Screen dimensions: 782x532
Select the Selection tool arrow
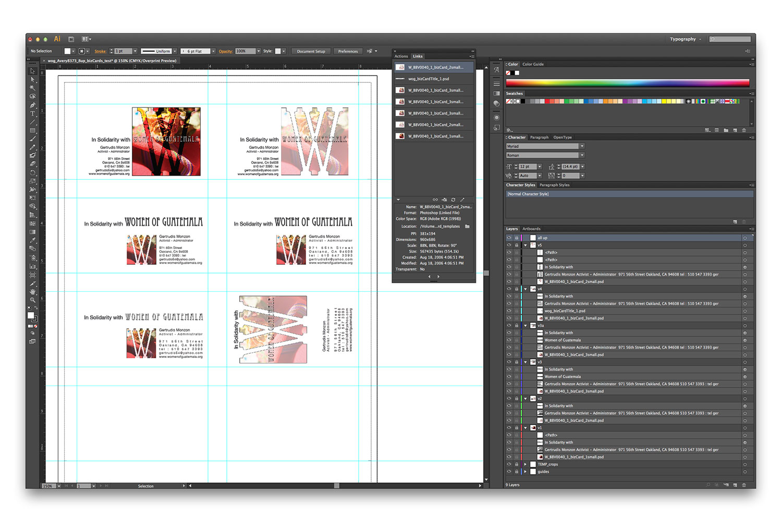(x=32, y=71)
